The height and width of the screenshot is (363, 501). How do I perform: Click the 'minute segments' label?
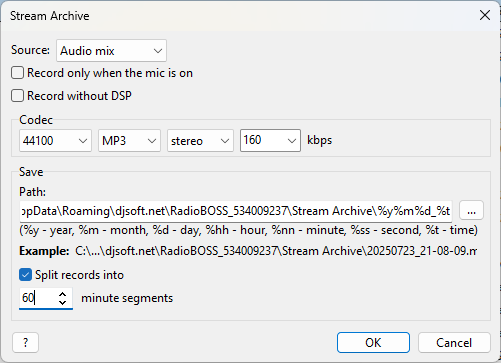[x=127, y=298]
